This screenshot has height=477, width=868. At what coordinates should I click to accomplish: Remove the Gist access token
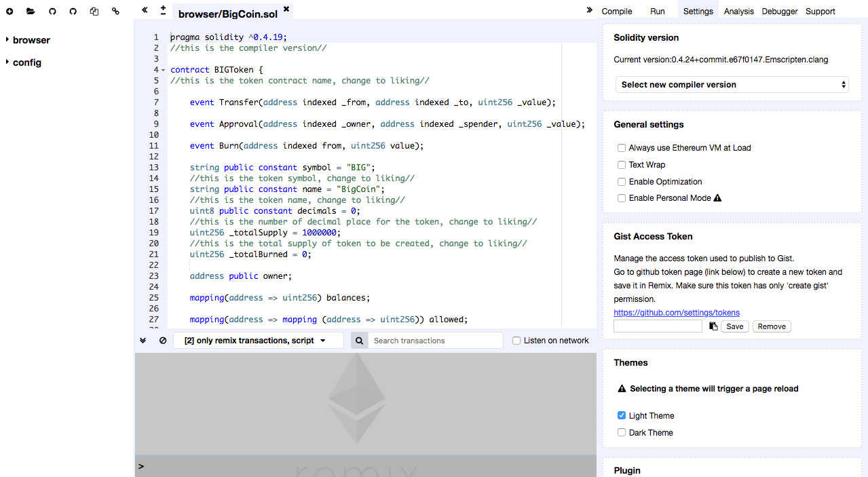click(772, 326)
